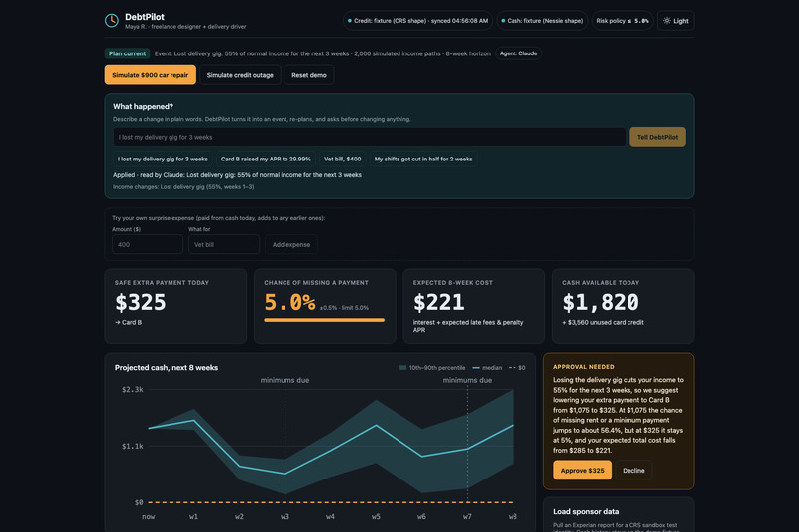Focus the What happened text input
The image size is (799, 532).
(369, 137)
